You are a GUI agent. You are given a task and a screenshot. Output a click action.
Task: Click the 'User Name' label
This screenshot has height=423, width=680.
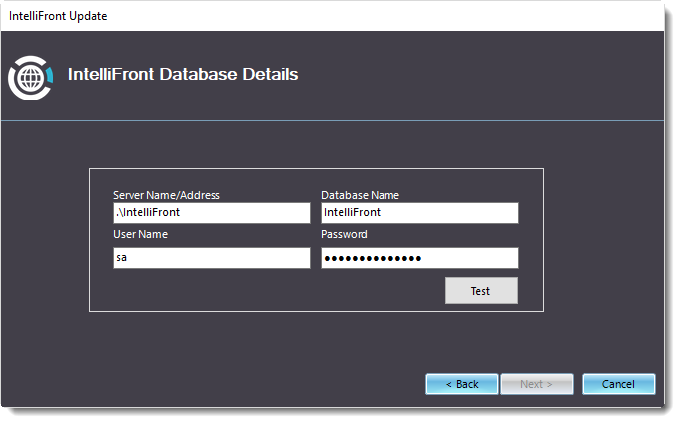point(141,234)
